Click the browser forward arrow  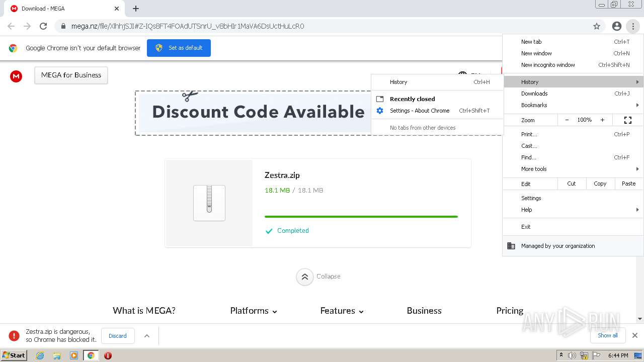pos(27,26)
